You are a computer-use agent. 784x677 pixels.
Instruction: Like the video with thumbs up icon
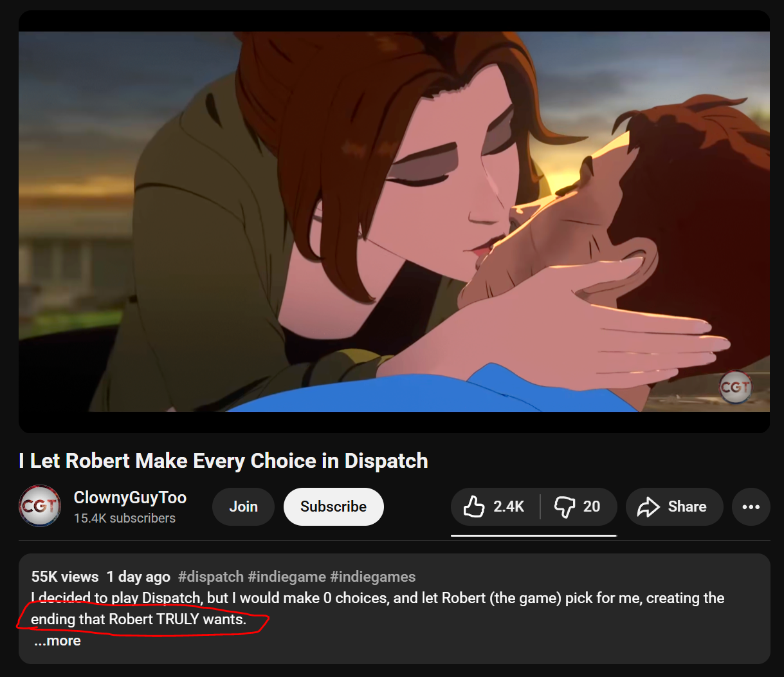tap(474, 506)
